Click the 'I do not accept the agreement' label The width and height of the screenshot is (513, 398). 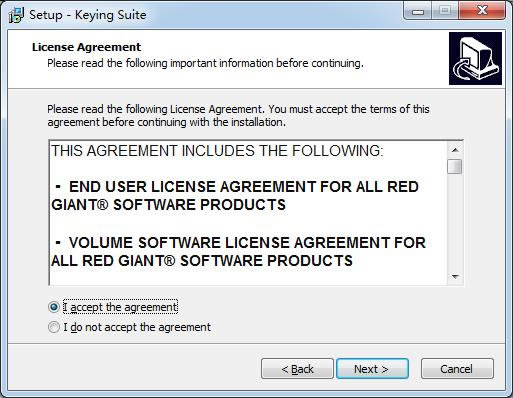coord(137,327)
